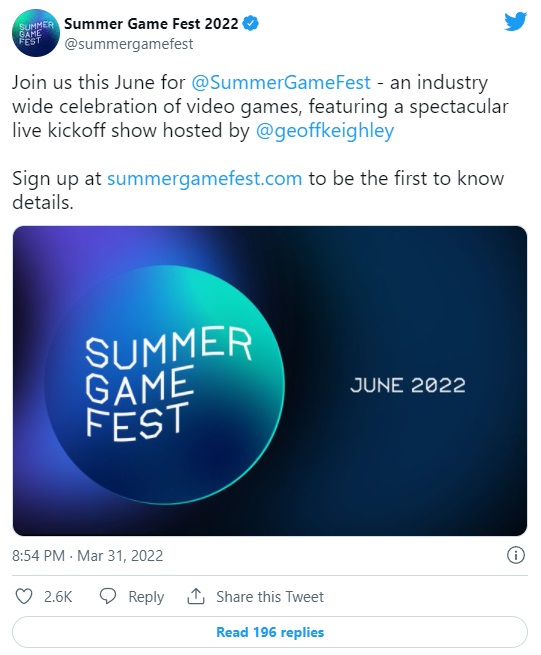Click the share upload arrow icon
The image size is (541, 655).
click(196, 596)
